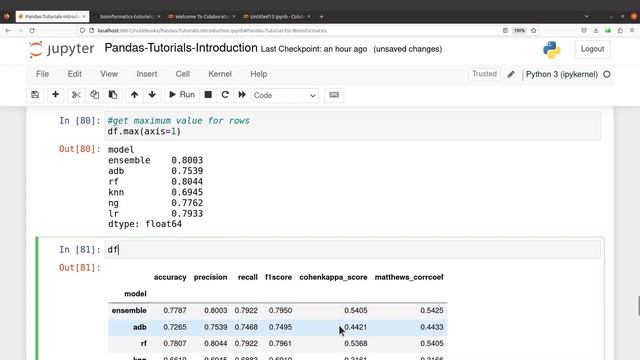This screenshot has height=360, width=640.
Task: Move selected cell down arrow
Action: coord(152,95)
